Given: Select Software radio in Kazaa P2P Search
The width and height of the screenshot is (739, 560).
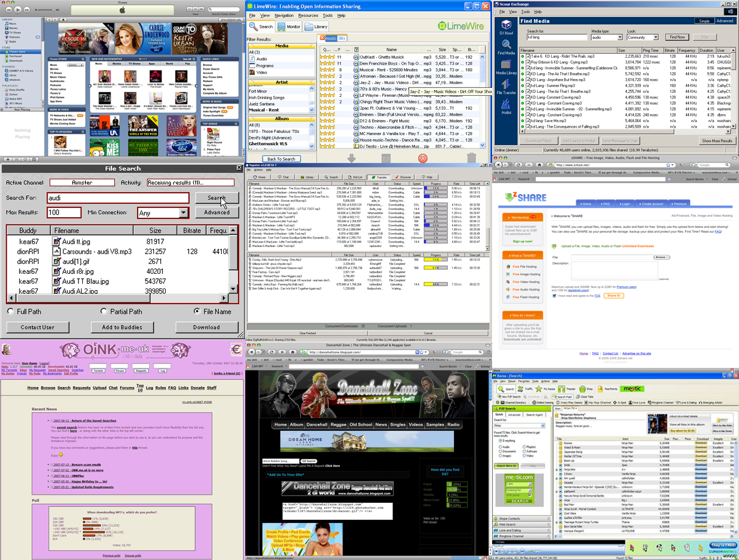Looking at the screenshot, I should click(x=524, y=451).
